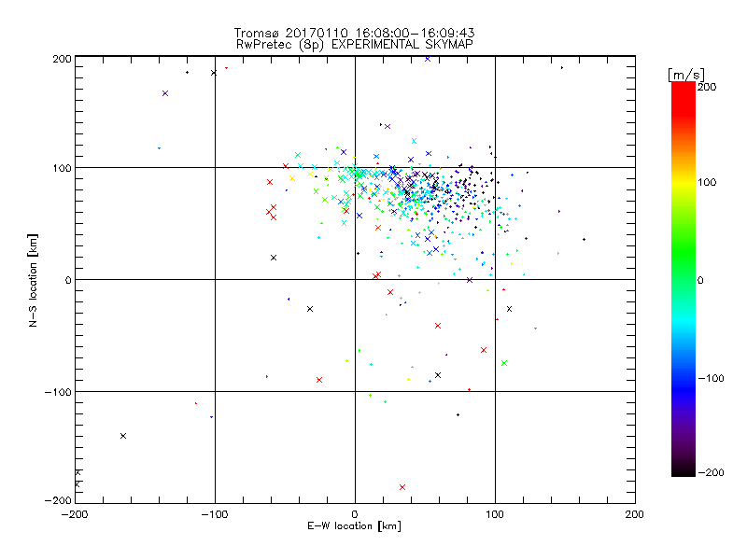Pick the E-W axis tick label '100'
747x560 pixels.
click(x=495, y=514)
